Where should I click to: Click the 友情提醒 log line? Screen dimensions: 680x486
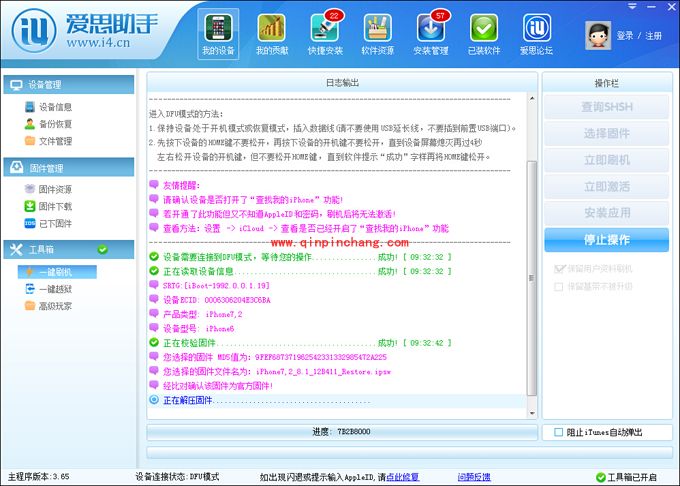click(174, 185)
